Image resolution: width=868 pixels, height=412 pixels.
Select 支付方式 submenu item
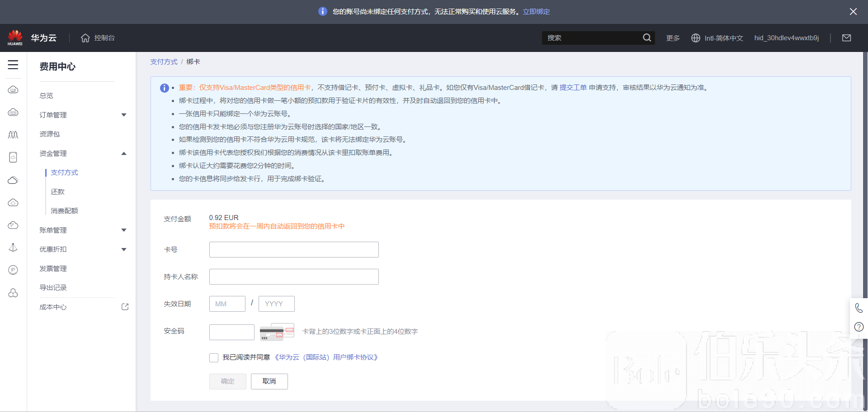pos(64,173)
